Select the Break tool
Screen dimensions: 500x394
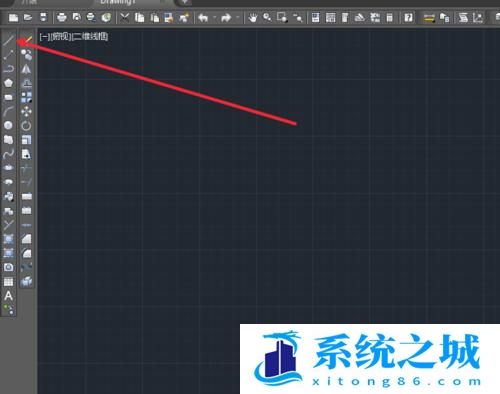point(26,211)
